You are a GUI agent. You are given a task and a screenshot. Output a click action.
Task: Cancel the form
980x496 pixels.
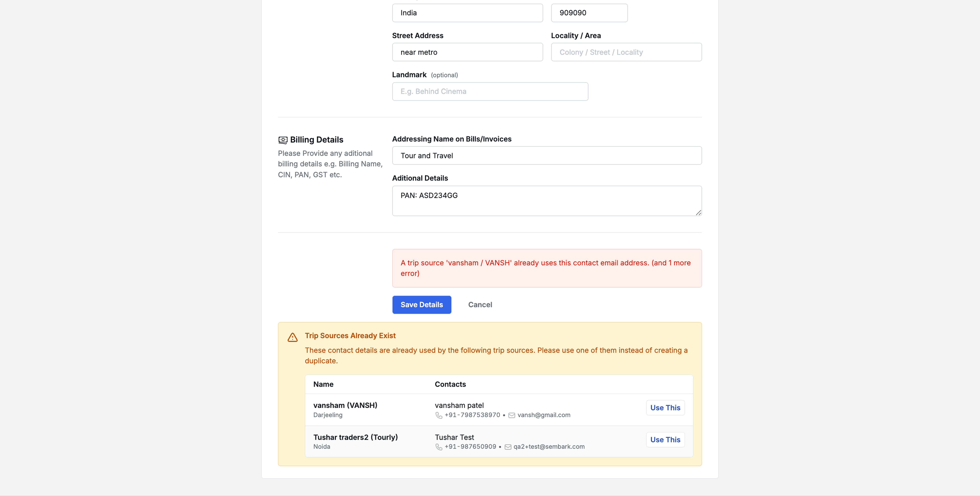pyautogui.click(x=480, y=305)
